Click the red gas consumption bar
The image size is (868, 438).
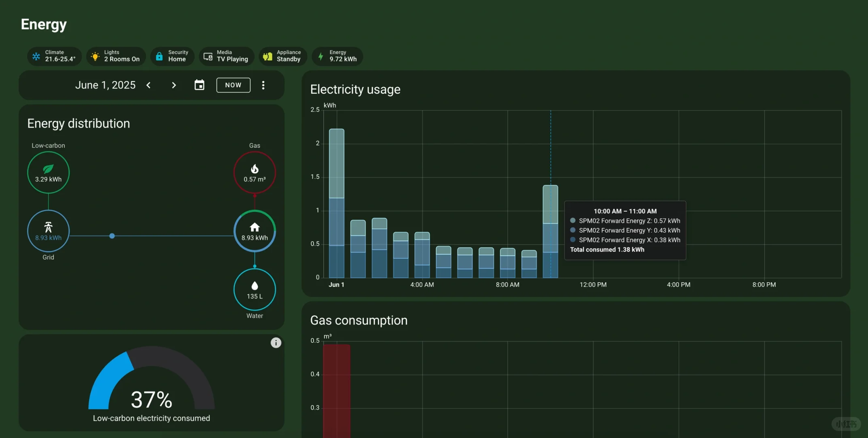tap(336, 389)
